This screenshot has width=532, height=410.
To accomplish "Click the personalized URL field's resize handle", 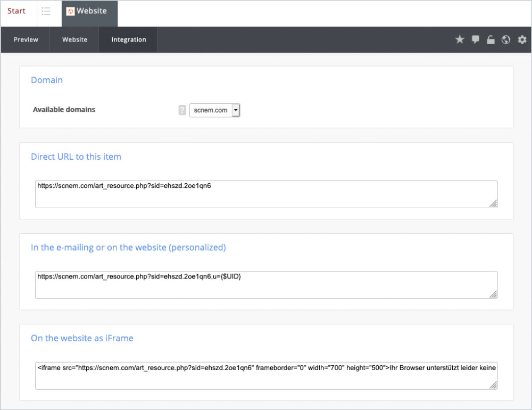I will tap(493, 294).
